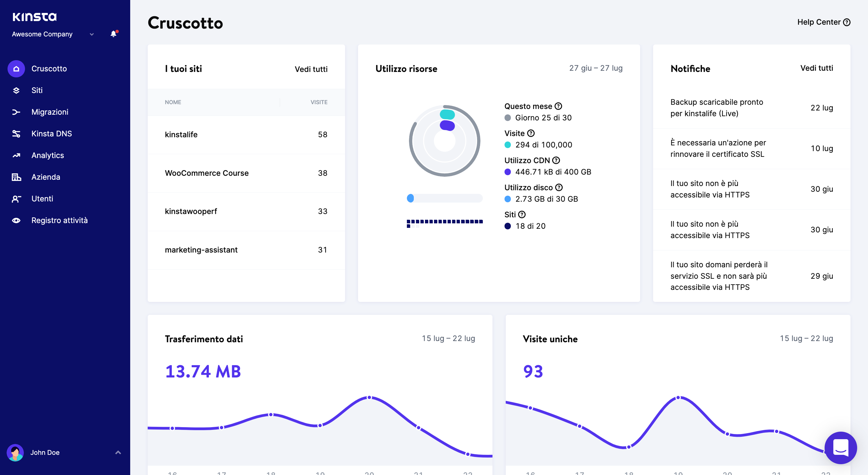Click the Kinsta logo

(35, 17)
